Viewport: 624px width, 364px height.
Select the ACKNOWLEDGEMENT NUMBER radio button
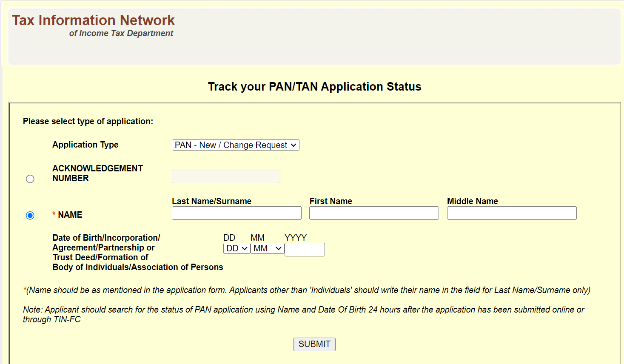[30, 179]
